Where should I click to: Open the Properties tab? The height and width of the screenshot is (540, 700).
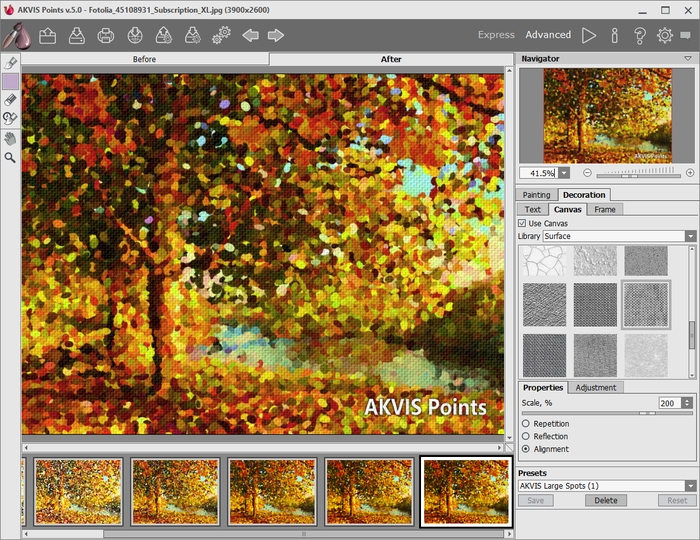click(543, 387)
